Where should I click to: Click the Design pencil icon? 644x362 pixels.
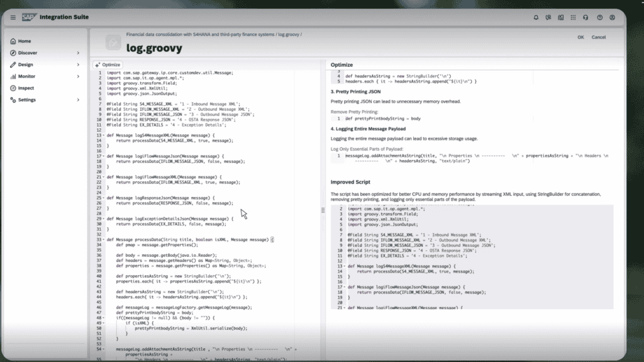[x=13, y=65]
